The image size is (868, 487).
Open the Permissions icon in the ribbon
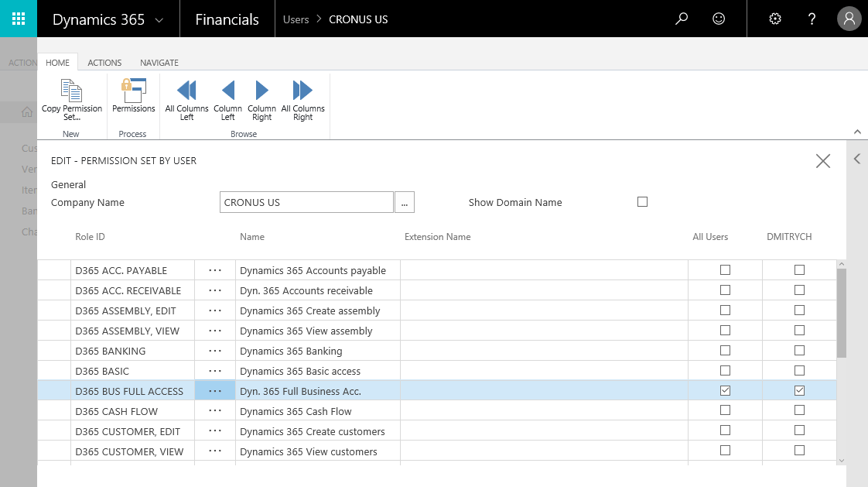tap(132, 99)
